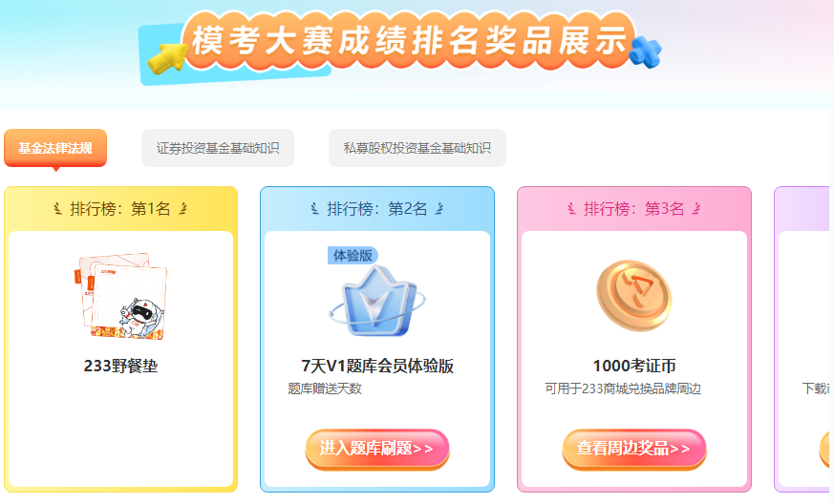Image resolution: width=834 pixels, height=504 pixels.
Task: Click the 体验版 badge label
Action: (353, 256)
